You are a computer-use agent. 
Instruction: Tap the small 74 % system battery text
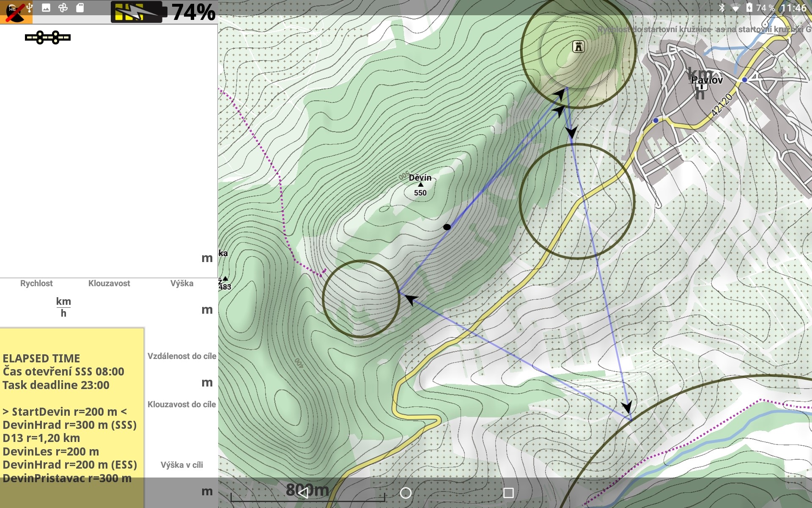coord(765,8)
